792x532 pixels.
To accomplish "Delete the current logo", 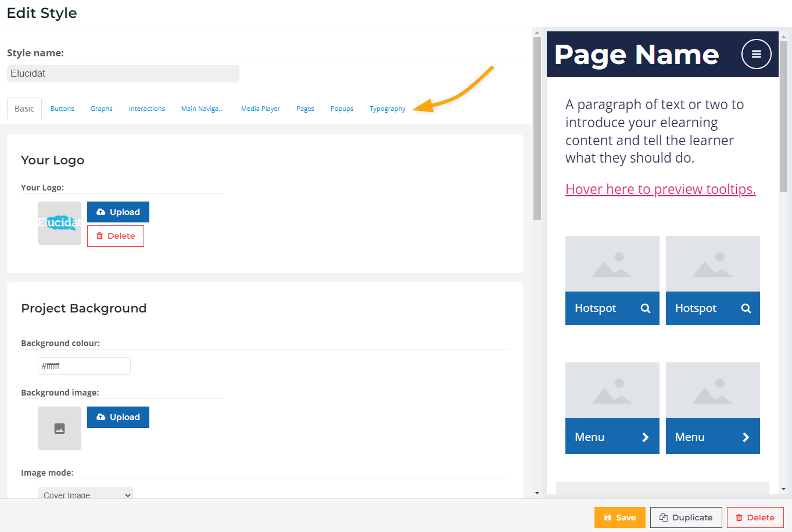I will click(116, 236).
